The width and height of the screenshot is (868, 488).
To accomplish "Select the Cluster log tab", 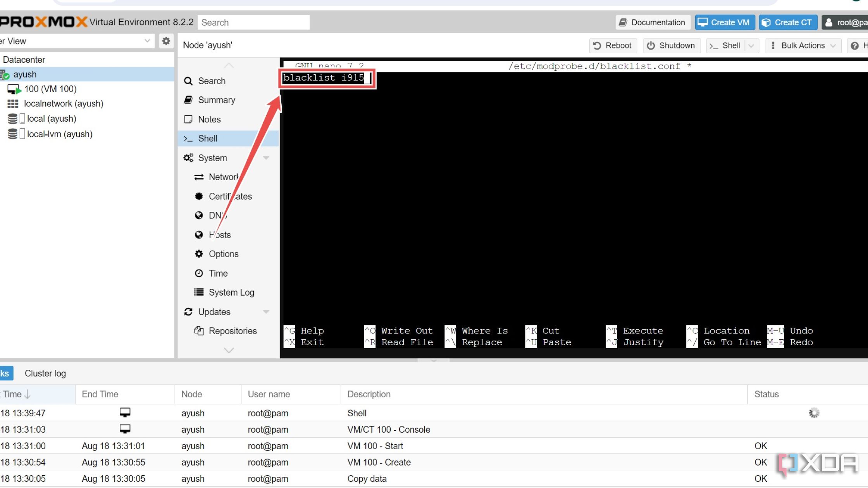I will coord(45,373).
